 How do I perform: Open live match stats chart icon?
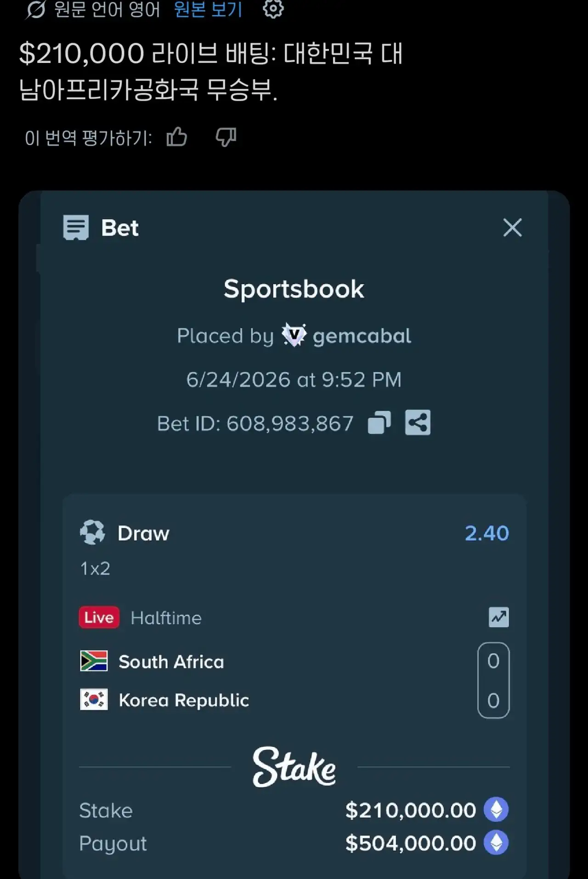click(499, 617)
